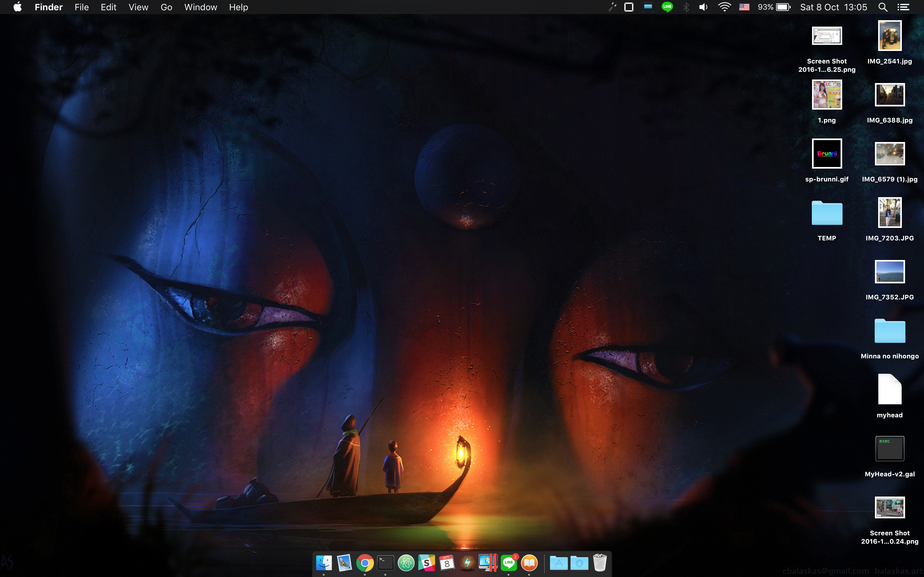
Task: Open the Wi-Fi status menu
Action: (724, 7)
